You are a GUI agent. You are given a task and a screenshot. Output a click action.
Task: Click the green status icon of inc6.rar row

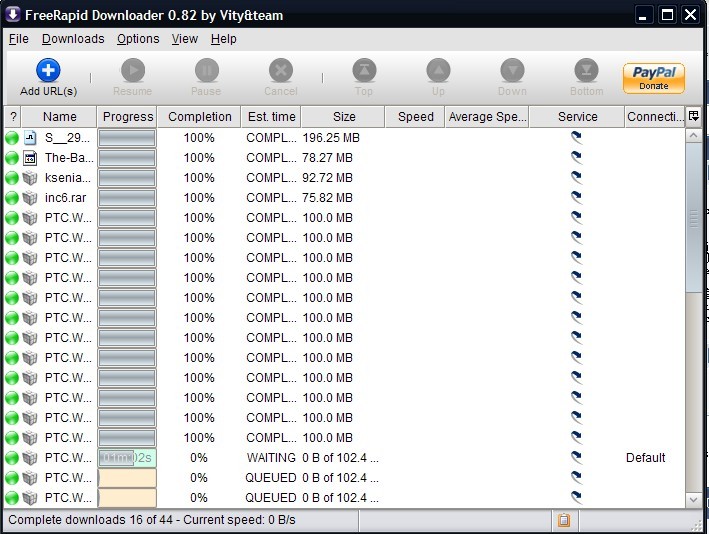pos(12,198)
